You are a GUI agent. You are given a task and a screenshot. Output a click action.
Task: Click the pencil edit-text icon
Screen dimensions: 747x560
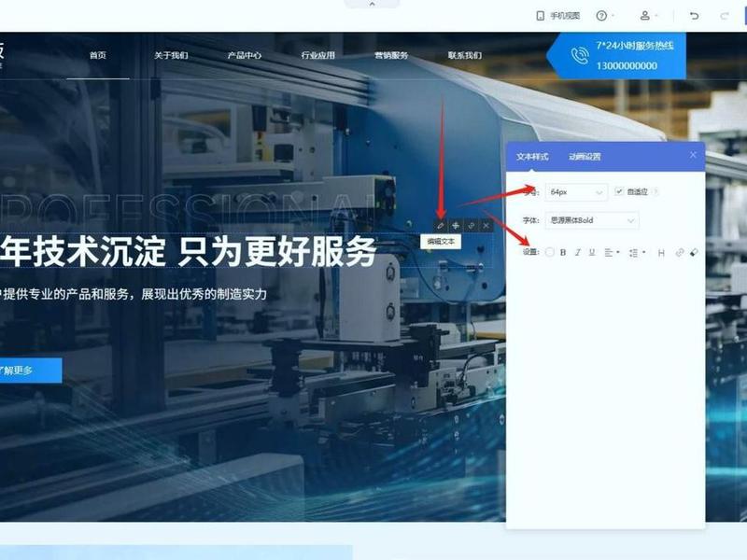click(x=441, y=226)
